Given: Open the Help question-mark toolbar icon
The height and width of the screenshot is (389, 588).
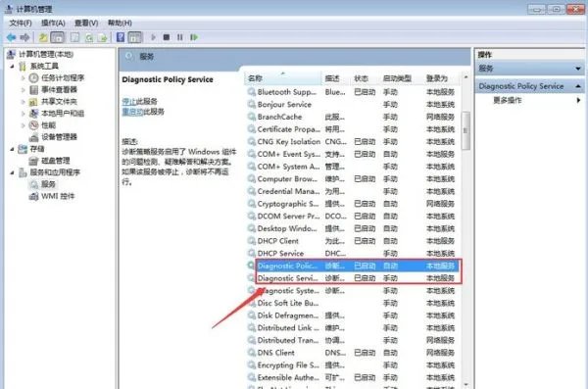Looking at the screenshot, I should click(121, 37).
